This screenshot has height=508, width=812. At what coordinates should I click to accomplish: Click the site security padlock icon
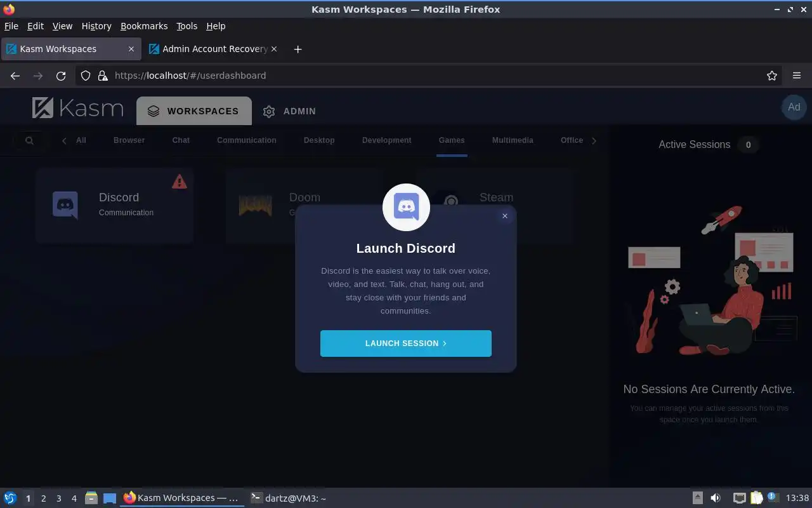[x=103, y=76]
